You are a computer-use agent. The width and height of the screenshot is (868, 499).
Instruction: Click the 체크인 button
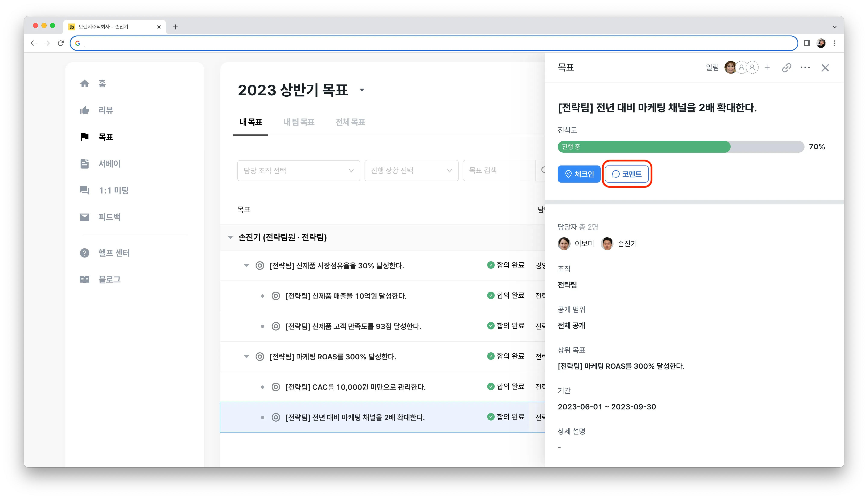click(x=579, y=174)
